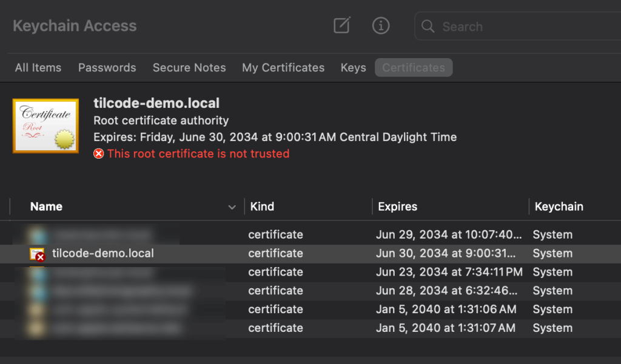Open the info inspector icon
Image resolution: width=621 pixels, height=364 pixels.
(x=380, y=25)
